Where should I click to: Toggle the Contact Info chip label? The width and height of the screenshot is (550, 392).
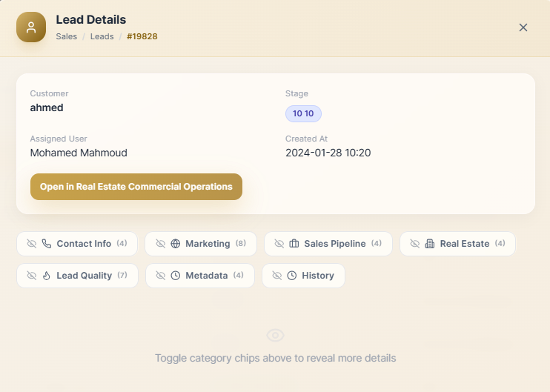(84, 244)
